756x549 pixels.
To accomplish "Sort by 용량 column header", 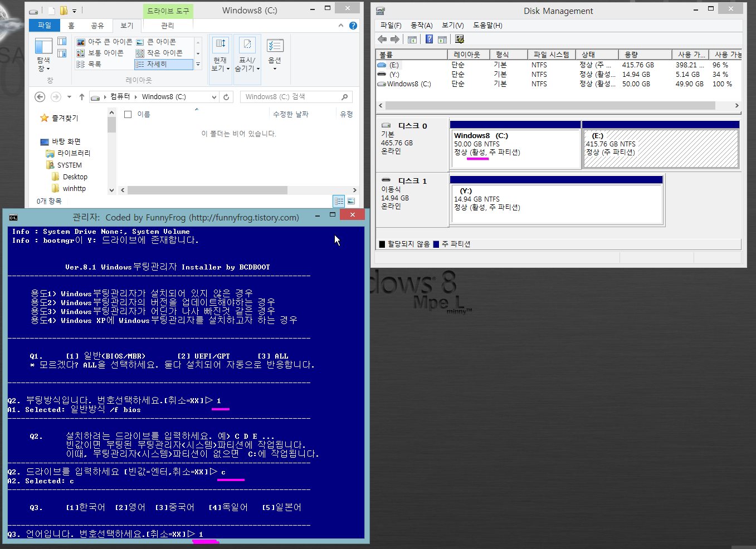I will [x=645, y=55].
